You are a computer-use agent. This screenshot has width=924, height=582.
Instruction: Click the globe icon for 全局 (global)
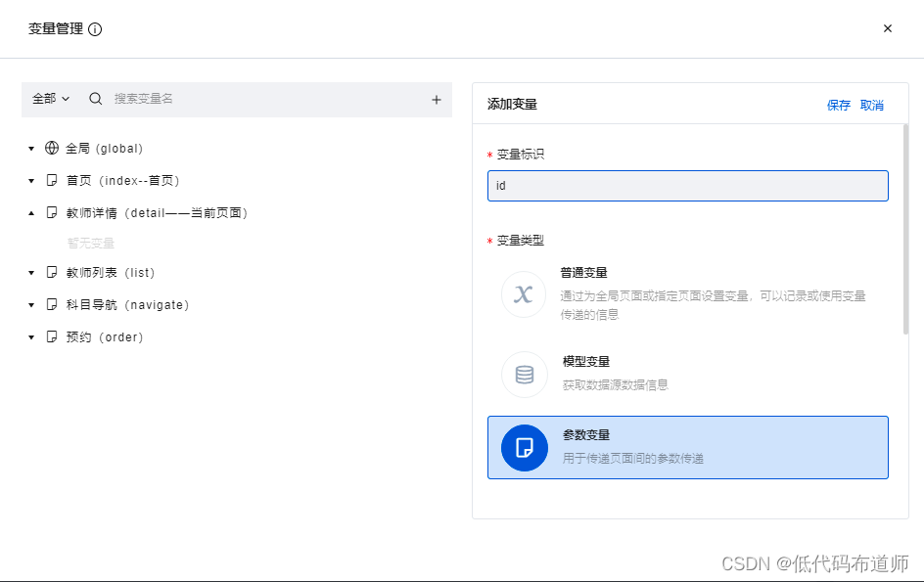point(52,149)
